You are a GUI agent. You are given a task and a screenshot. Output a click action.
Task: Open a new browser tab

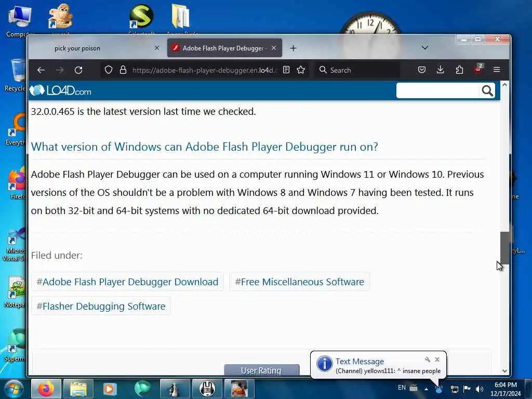coord(294,48)
